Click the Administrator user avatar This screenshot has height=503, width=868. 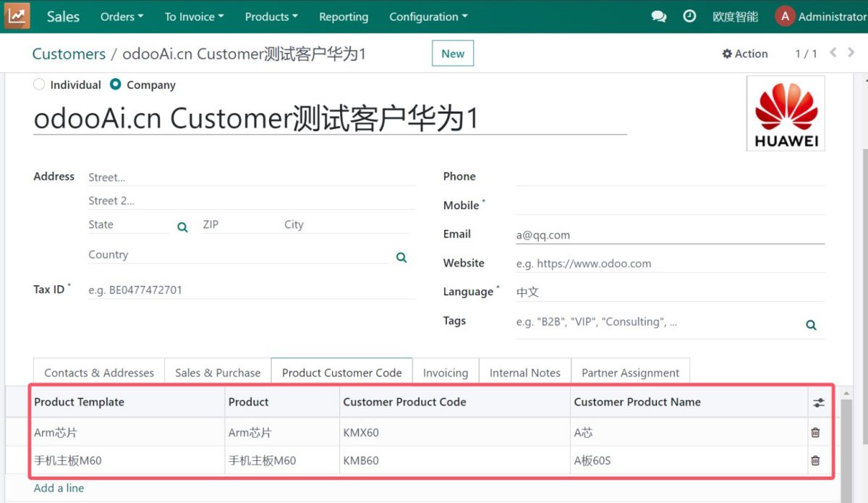785,16
